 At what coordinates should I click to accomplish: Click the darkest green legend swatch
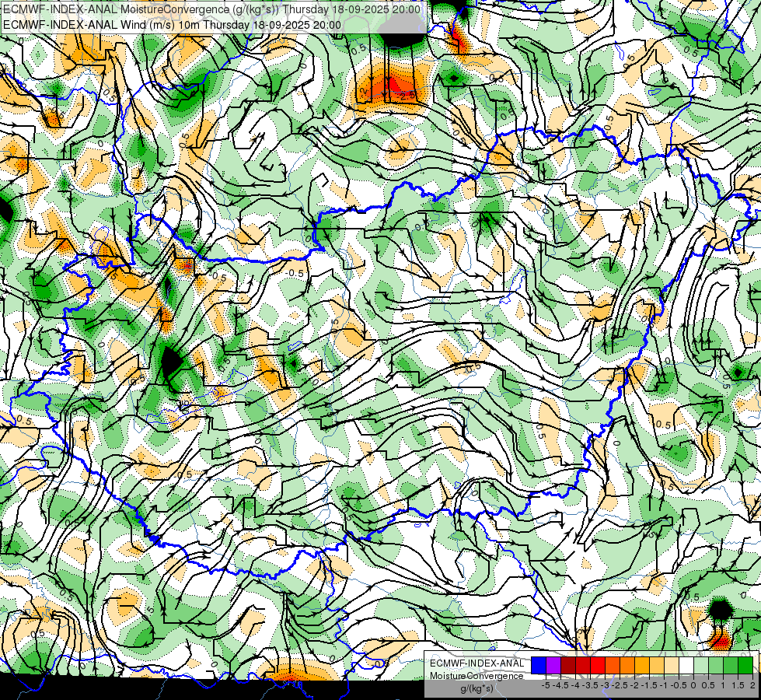pos(745,665)
